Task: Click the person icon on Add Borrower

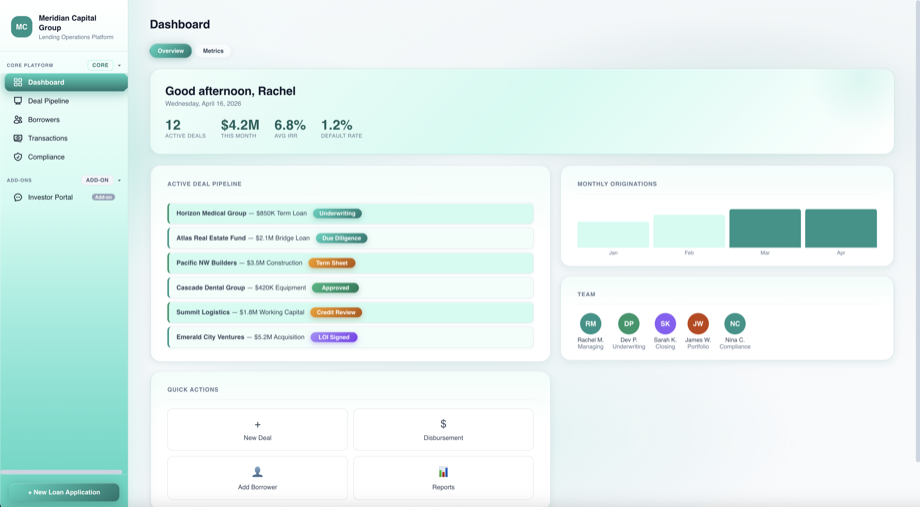Action: coord(258,472)
